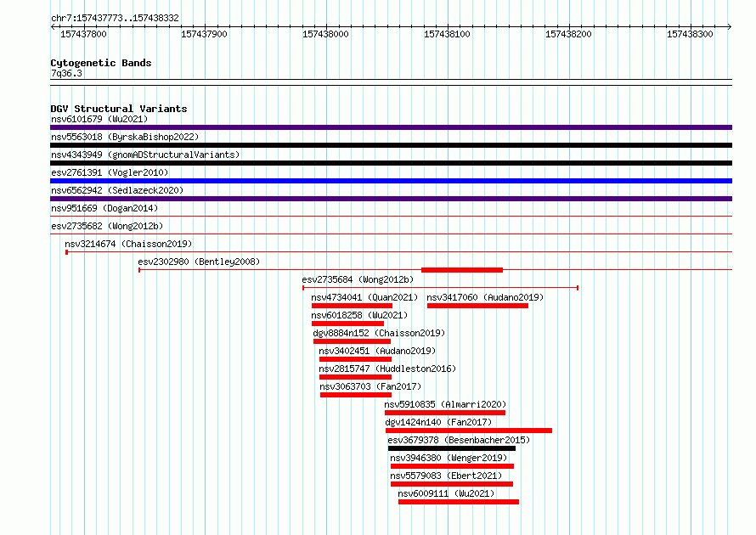Click the nsv6101679 (Wu2021) variant label

click(x=99, y=119)
